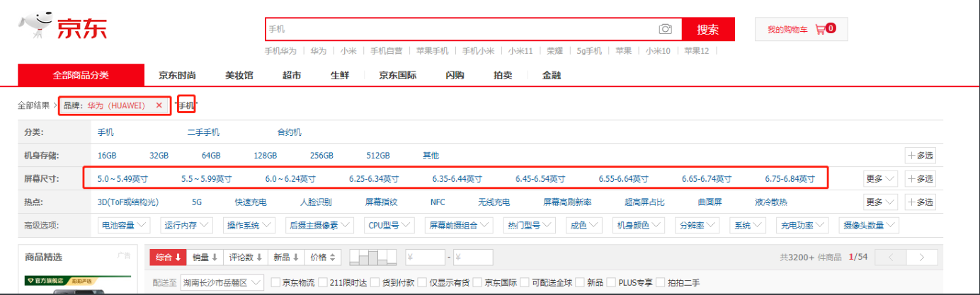980x295 pixels.
Task: Open 我的购物车 cart button
Action: [x=801, y=29]
